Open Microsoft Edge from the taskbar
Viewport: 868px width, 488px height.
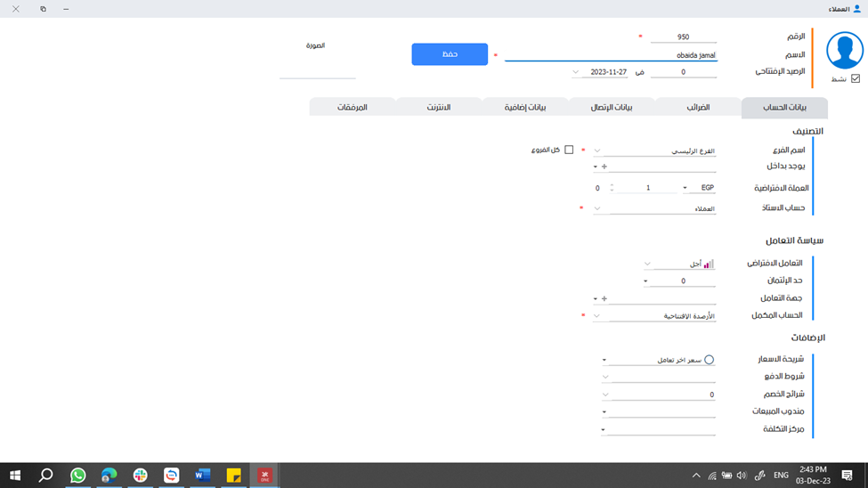click(110, 476)
